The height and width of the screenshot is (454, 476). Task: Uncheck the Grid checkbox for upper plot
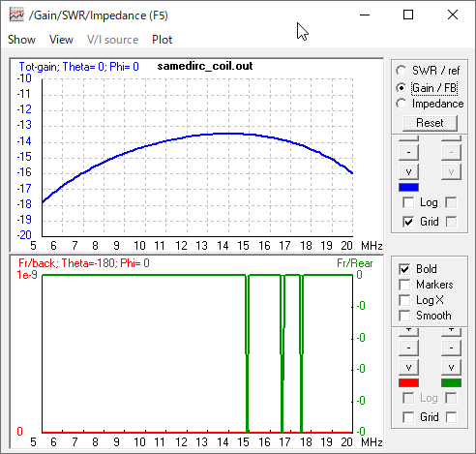pos(408,222)
